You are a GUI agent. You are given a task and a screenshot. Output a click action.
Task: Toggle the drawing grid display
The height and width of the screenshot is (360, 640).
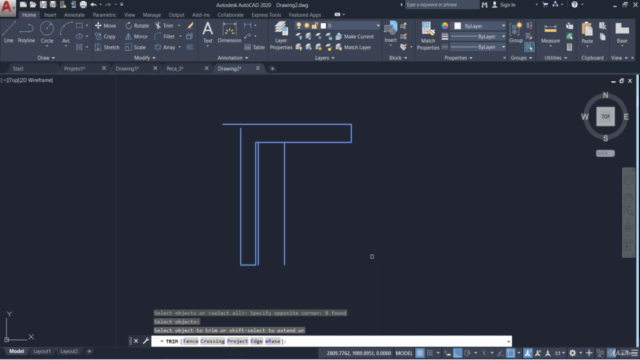tap(420, 353)
